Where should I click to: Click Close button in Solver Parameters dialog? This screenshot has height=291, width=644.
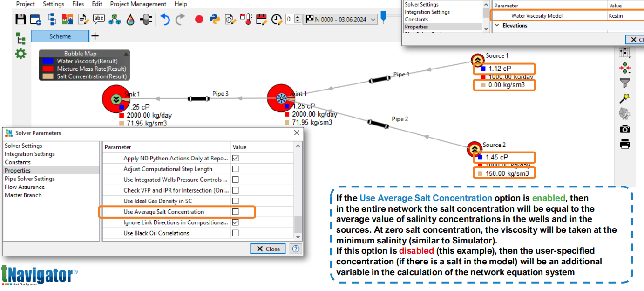(x=268, y=249)
